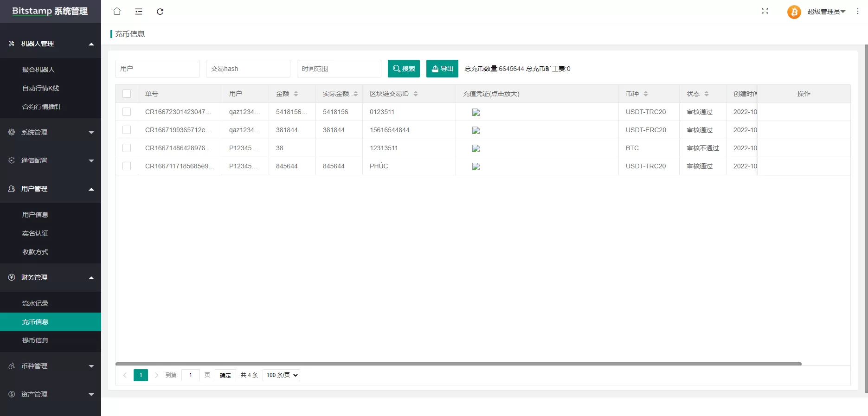The width and height of the screenshot is (868, 416).
Task: Sort by 金额 column using sort arrows
Action: pos(296,94)
